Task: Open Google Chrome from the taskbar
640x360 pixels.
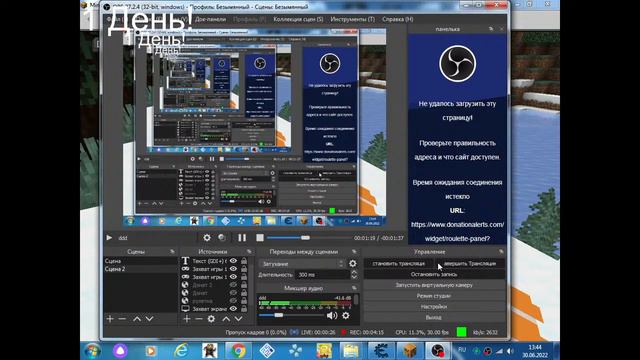Action: [x=238, y=351]
